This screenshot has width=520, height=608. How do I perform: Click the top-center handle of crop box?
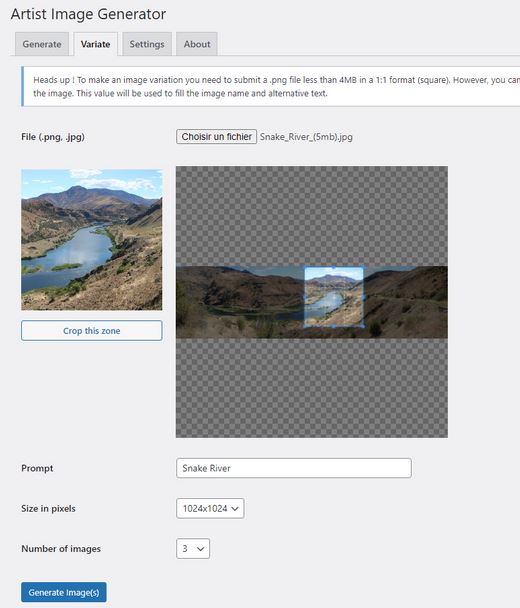pos(334,267)
